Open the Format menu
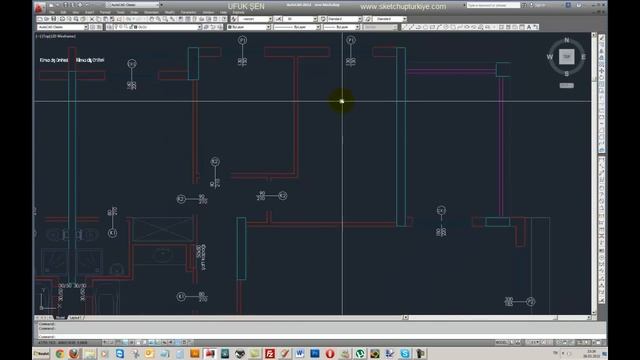 (105, 12)
